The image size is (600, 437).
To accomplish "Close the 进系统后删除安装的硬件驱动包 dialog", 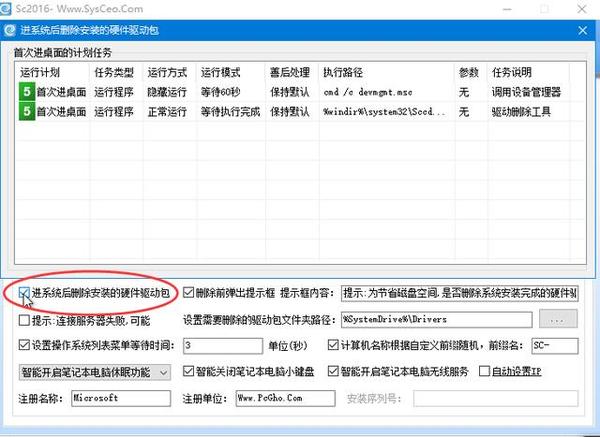I will [x=583, y=30].
